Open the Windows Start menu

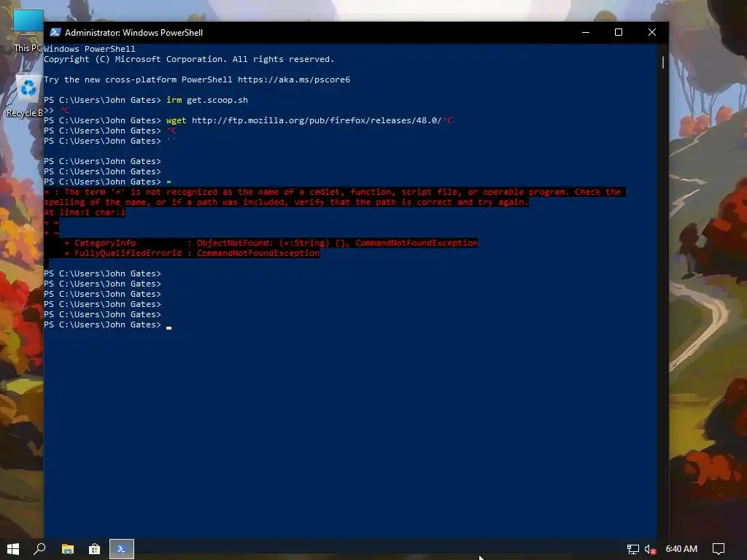[13, 549]
